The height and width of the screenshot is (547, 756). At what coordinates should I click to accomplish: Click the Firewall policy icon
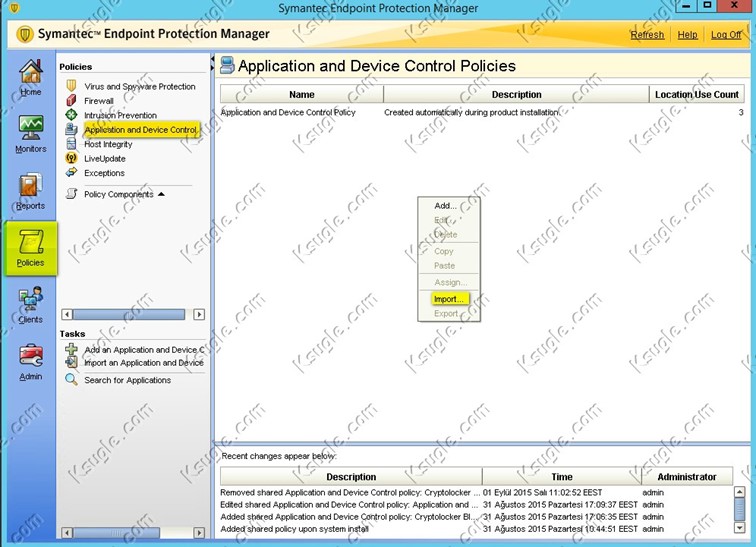click(x=71, y=100)
